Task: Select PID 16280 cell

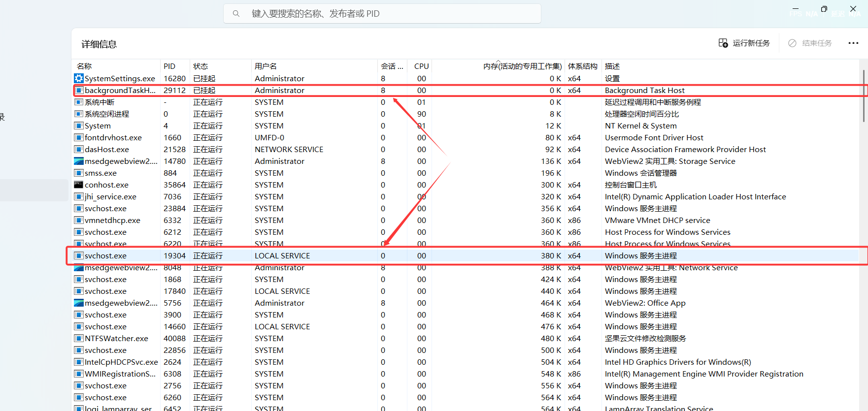Action: [175, 78]
